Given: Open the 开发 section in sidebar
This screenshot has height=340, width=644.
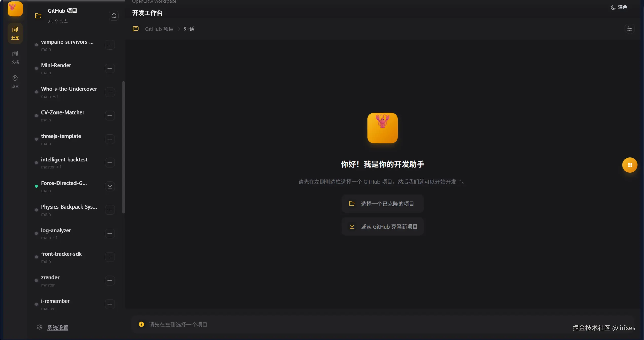Looking at the screenshot, I should tap(15, 33).
